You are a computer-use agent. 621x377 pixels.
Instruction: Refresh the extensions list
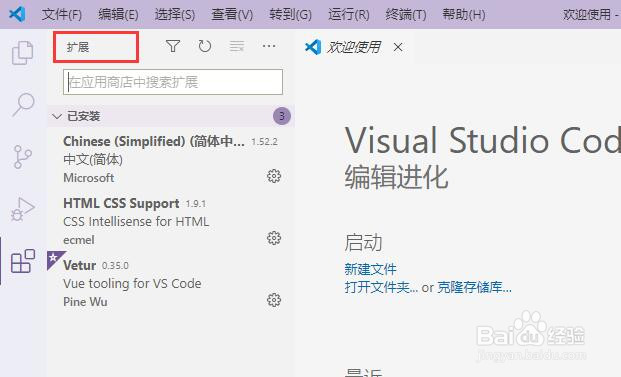pos(205,46)
